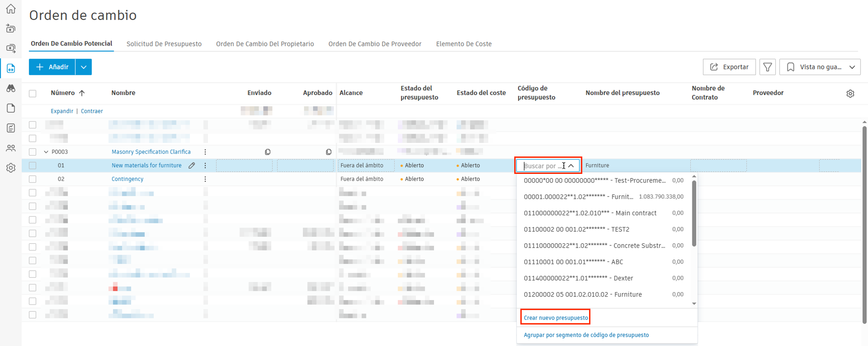
Task: Open Members people icon in sidebar
Action: (11, 148)
